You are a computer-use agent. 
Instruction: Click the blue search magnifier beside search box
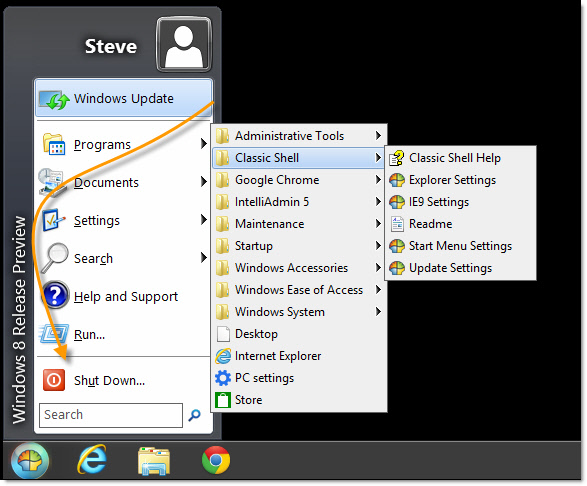[x=194, y=415]
